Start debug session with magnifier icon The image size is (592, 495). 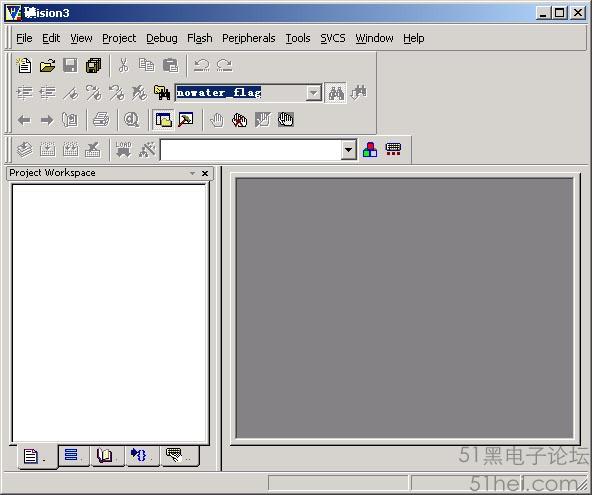click(x=131, y=120)
